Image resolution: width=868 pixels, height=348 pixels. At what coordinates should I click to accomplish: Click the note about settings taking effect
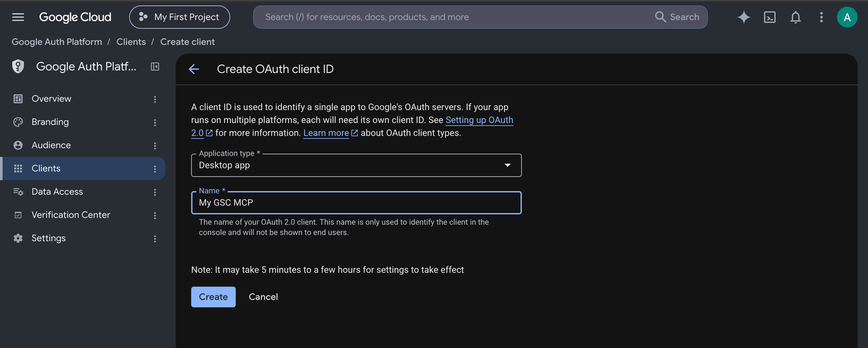327,270
